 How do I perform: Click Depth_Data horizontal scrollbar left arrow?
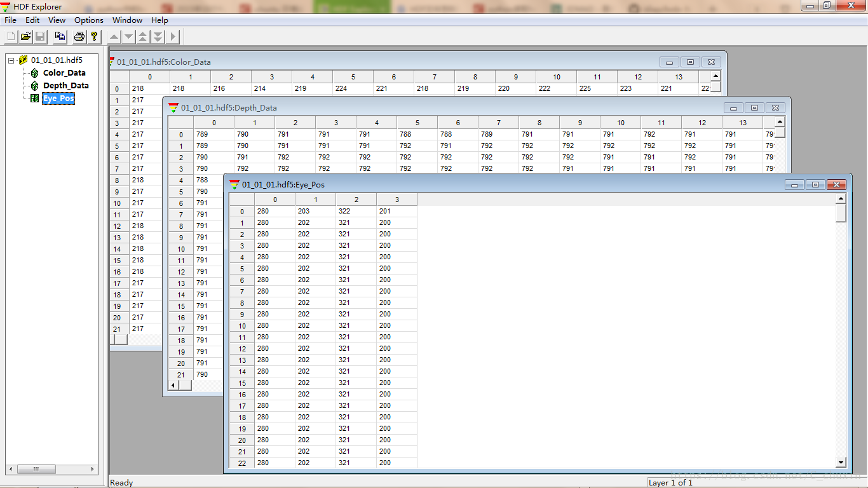pos(173,385)
